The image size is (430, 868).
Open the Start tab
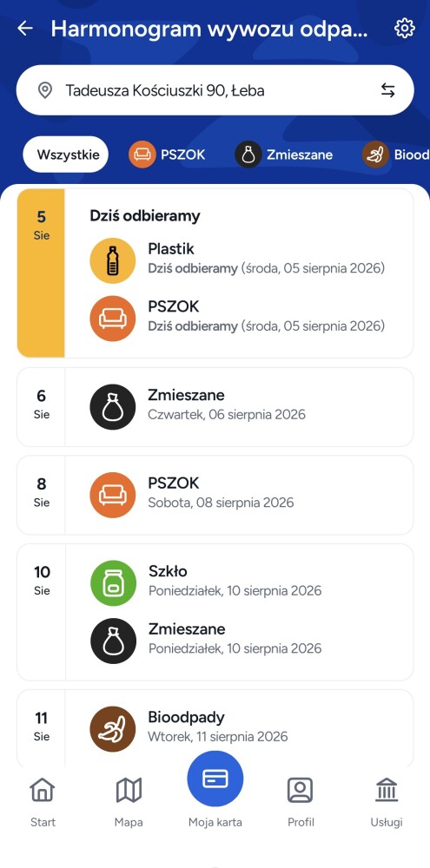[x=43, y=801]
